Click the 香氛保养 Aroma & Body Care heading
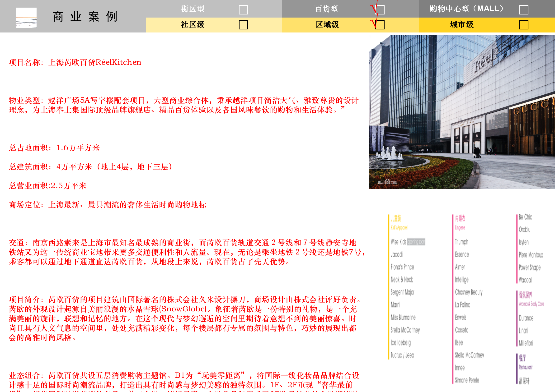Image resolution: width=555 pixels, height=392 pixels. coord(531,299)
